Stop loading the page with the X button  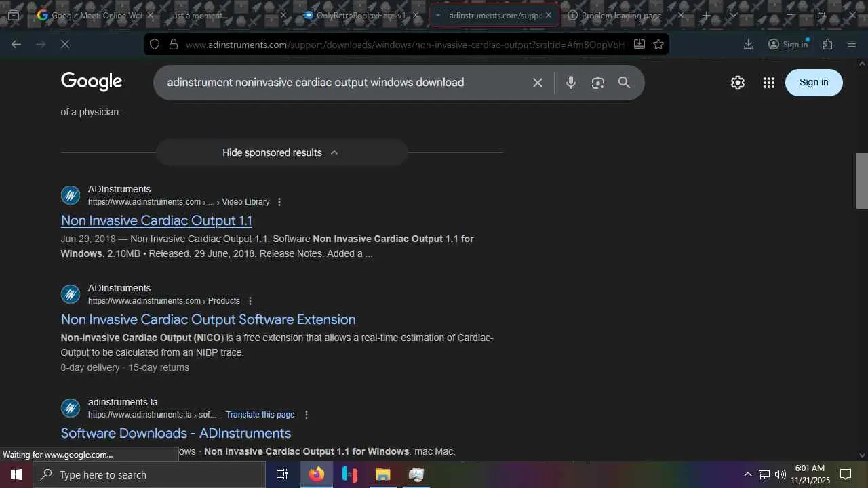point(65,44)
